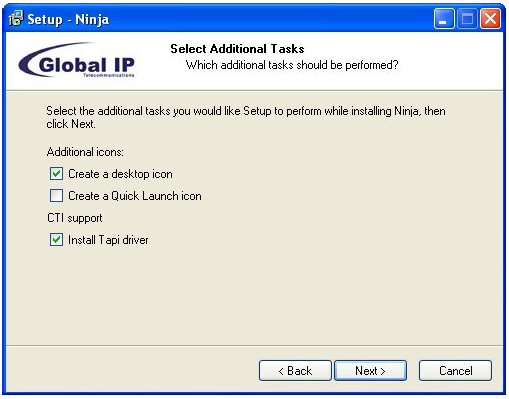509x399 pixels.
Task: Click the setup installer icon in title bar
Action: (x=15, y=19)
